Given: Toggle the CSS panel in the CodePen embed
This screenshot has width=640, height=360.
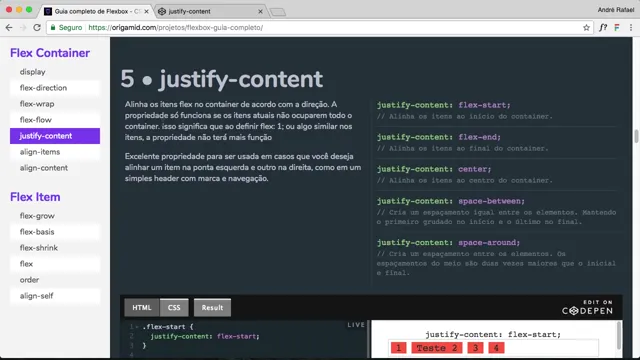Looking at the screenshot, I should point(174,307).
